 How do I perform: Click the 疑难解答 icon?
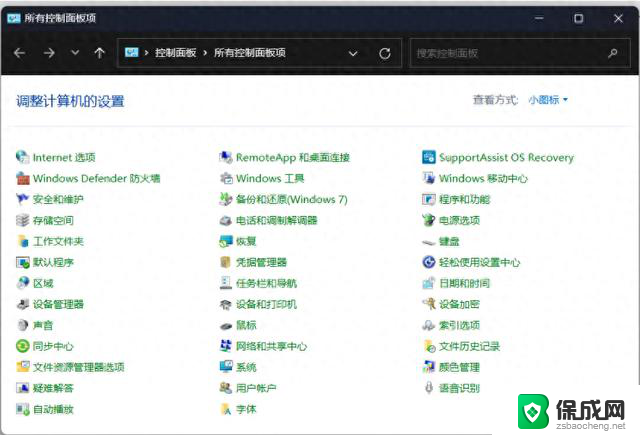[x=22, y=388]
